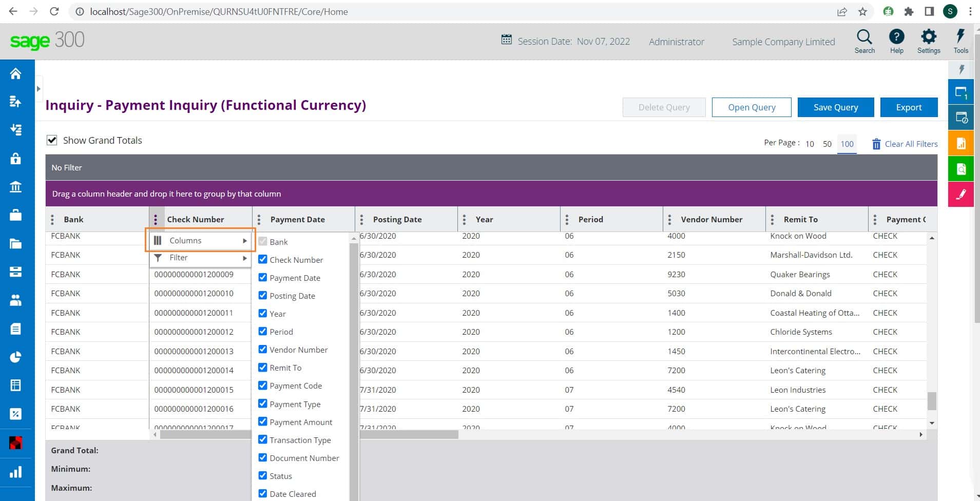Open Payment Date column menu dots
This screenshot has width=980, height=501.
(259, 220)
